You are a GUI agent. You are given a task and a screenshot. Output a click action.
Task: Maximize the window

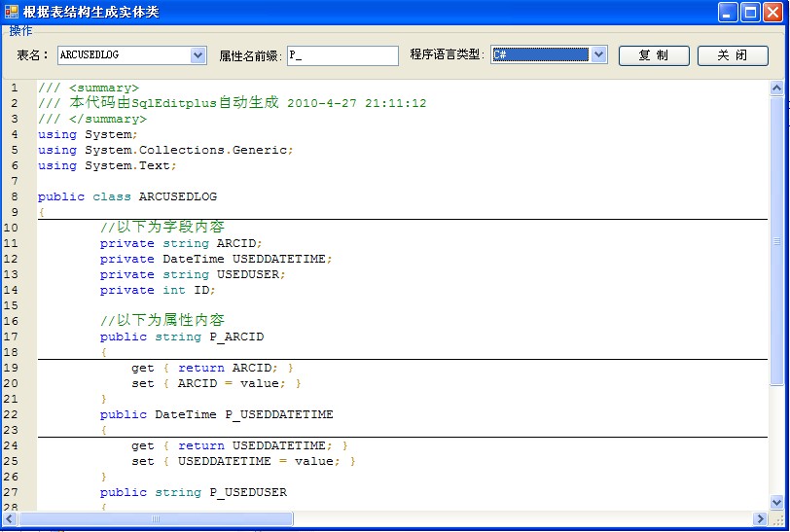pyautogui.click(x=750, y=12)
